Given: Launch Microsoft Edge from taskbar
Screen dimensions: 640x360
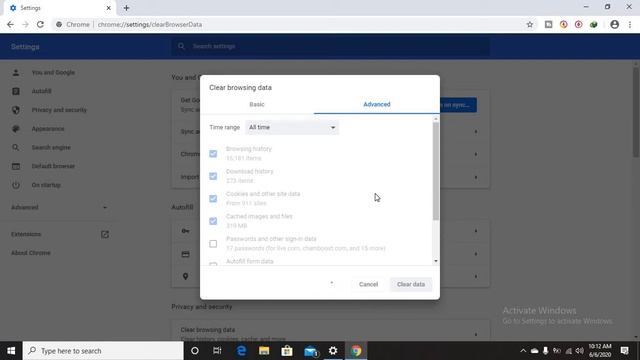Looking at the screenshot, I should [x=241, y=351].
